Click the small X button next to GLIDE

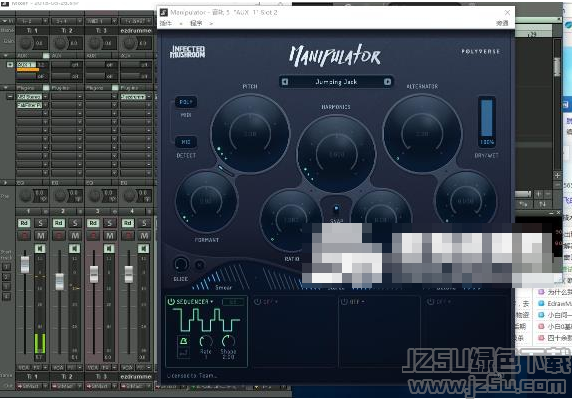[200, 265]
